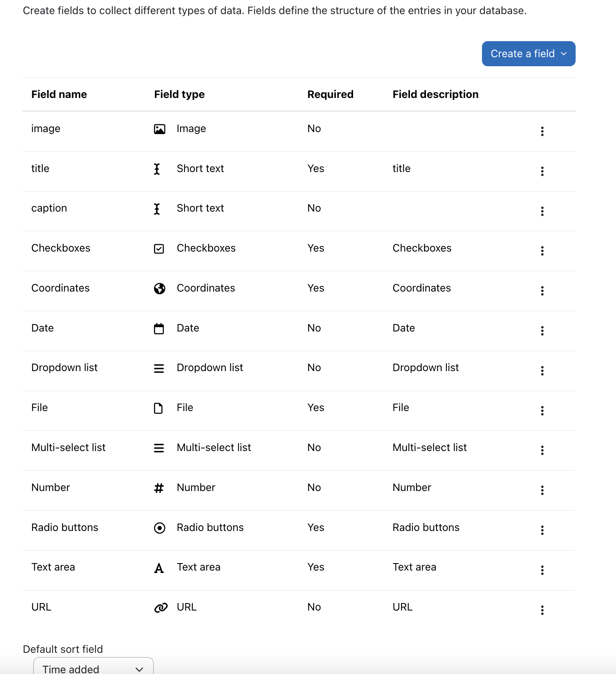Click the Field name column header

click(x=59, y=94)
